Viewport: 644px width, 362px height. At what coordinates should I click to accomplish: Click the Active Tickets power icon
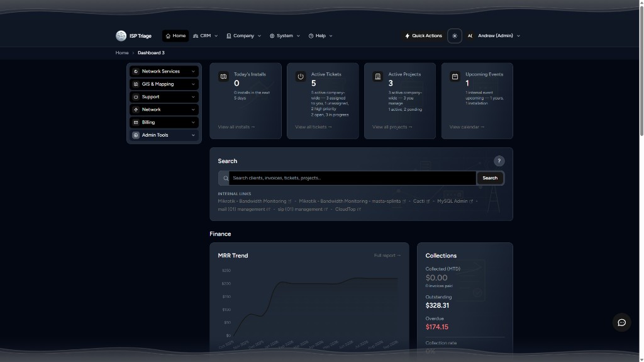pos(301,77)
